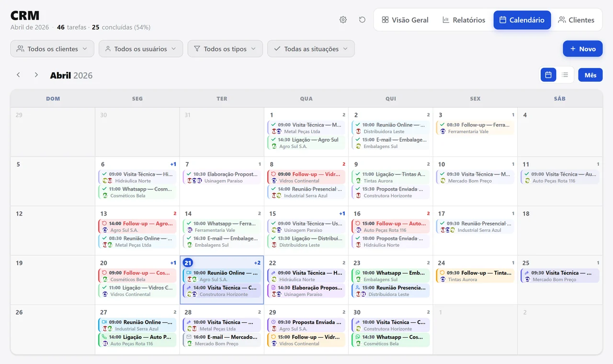Expand Todos os tipos filter
This screenshot has height=364, width=613.
coord(225,49)
